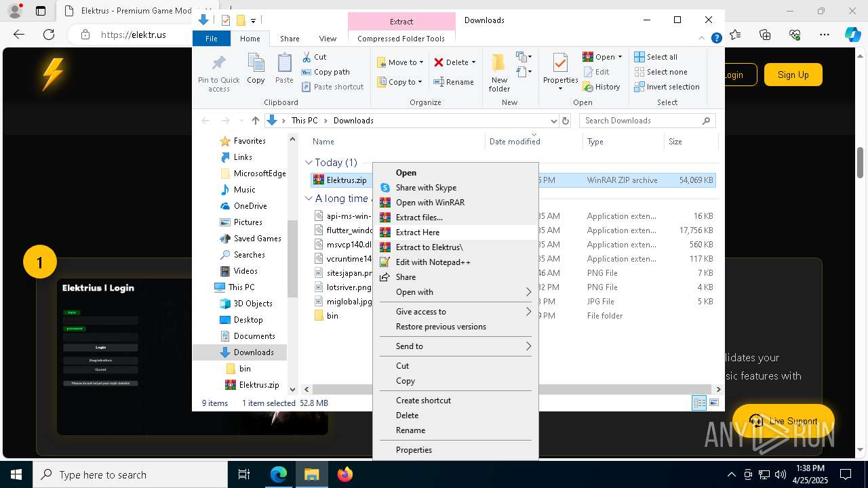Click the Live Support button
Screen dimensions: 868x488
point(783,421)
